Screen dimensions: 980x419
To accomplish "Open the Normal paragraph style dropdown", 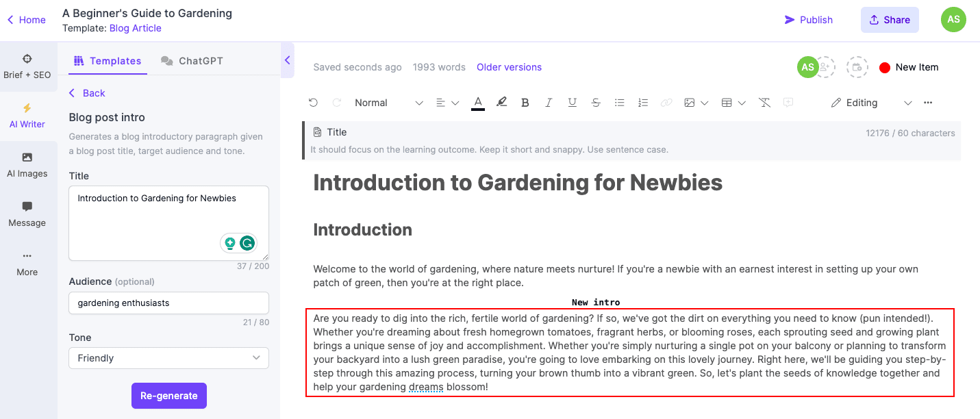I will tap(389, 103).
